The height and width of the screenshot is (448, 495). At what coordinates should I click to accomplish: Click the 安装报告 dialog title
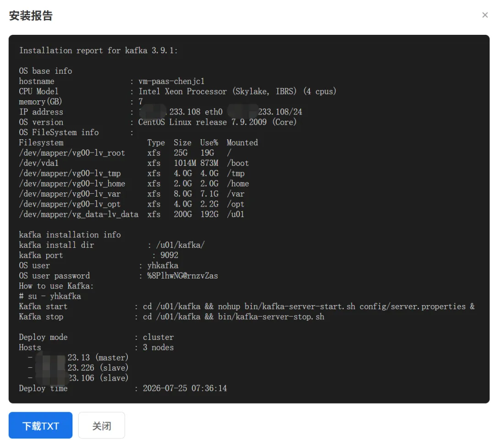[31, 16]
